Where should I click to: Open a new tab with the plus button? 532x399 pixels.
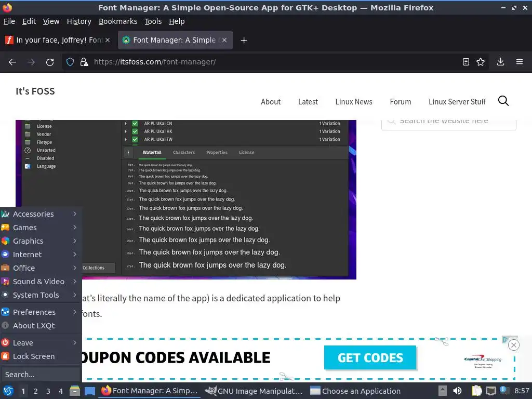pos(244,41)
